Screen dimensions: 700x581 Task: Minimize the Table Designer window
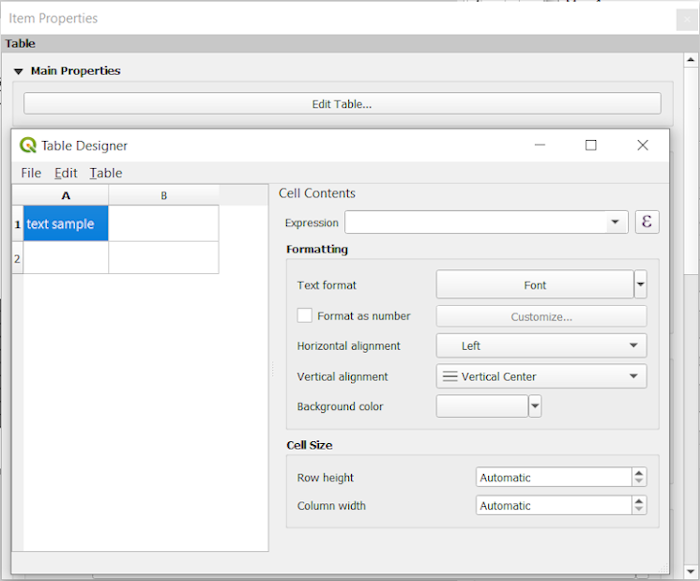[x=540, y=145]
